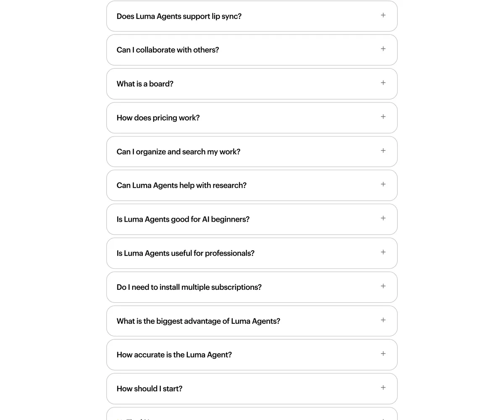Click plus icon beside "Can I collaborate with others?"
This screenshot has width=504, height=420.
(383, 49)
